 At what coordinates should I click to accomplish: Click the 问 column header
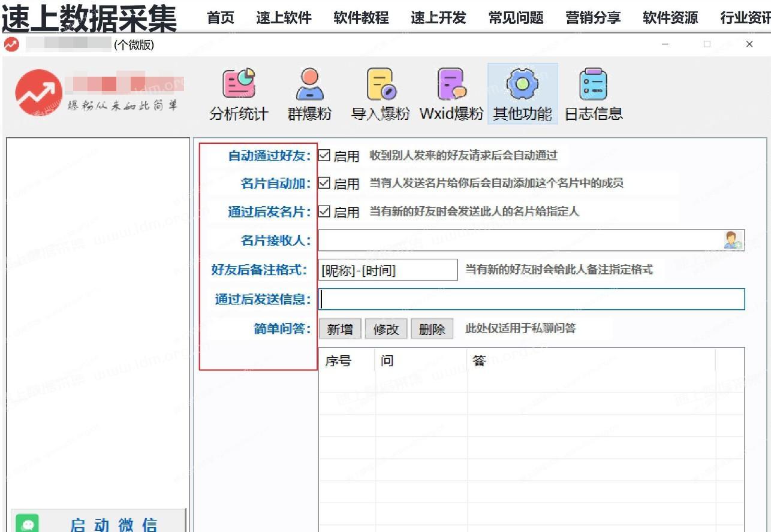421,361
